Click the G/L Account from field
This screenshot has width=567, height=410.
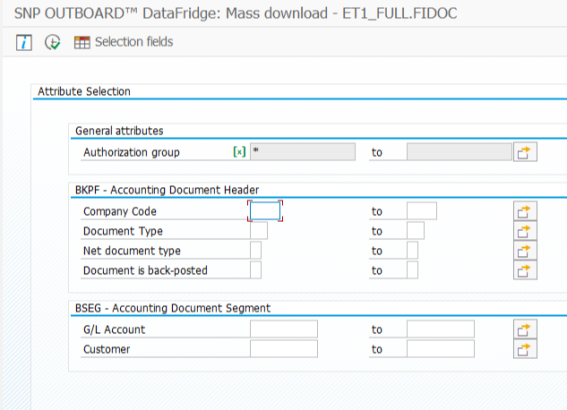[x=284, y=329]
